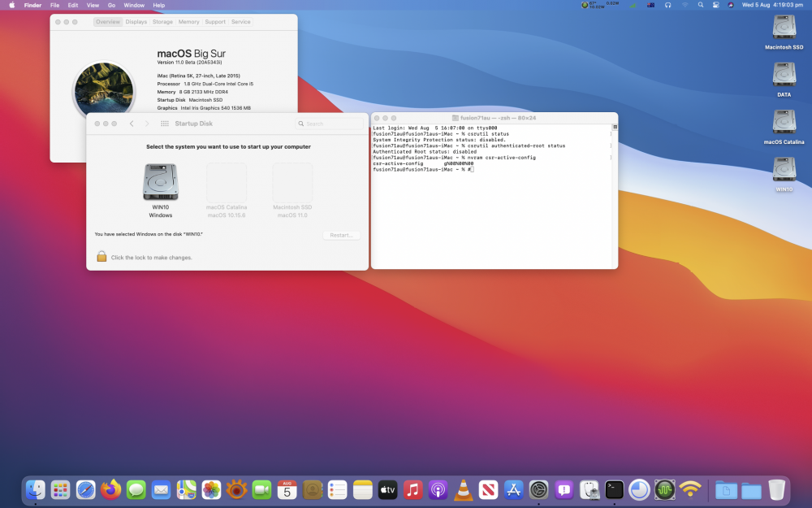Open Notes app in the dock
Screen dimensions: 812x508
(362, 489)
